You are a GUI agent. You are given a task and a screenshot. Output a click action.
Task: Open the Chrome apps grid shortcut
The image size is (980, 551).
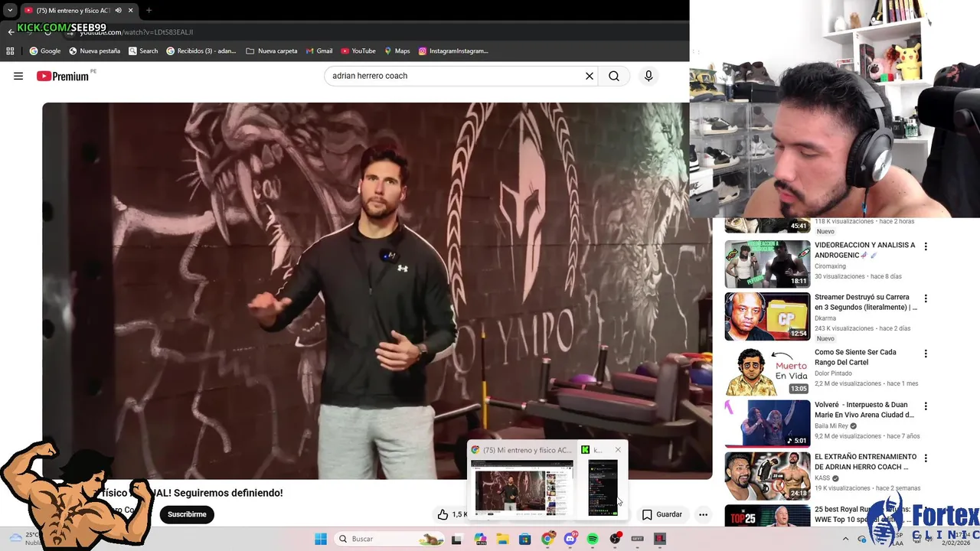click(10, 51)
